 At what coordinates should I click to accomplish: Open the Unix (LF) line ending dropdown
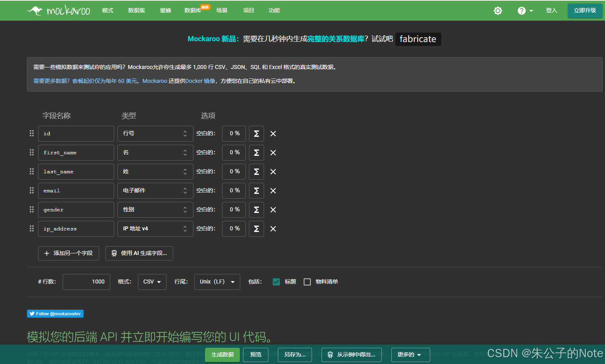tap(217, 282)
